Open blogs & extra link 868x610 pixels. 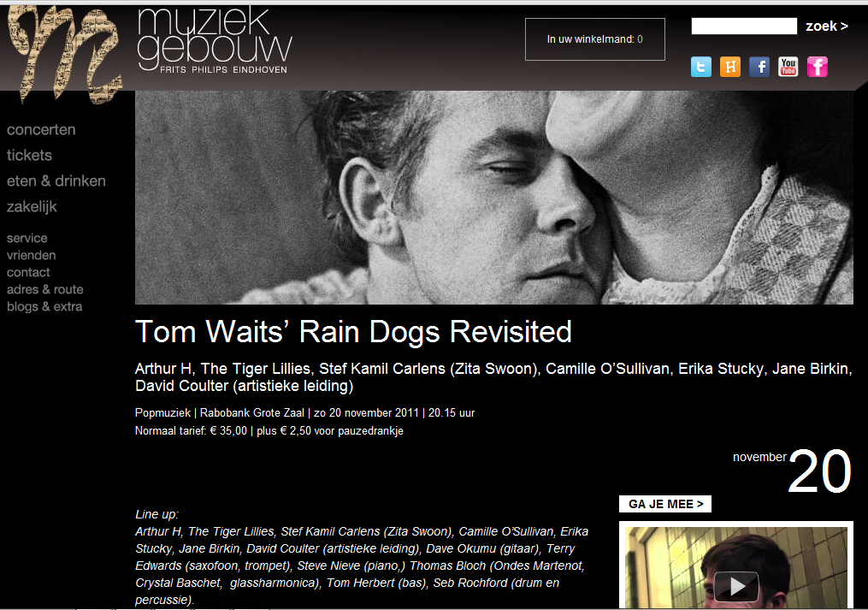click(44, 307)
